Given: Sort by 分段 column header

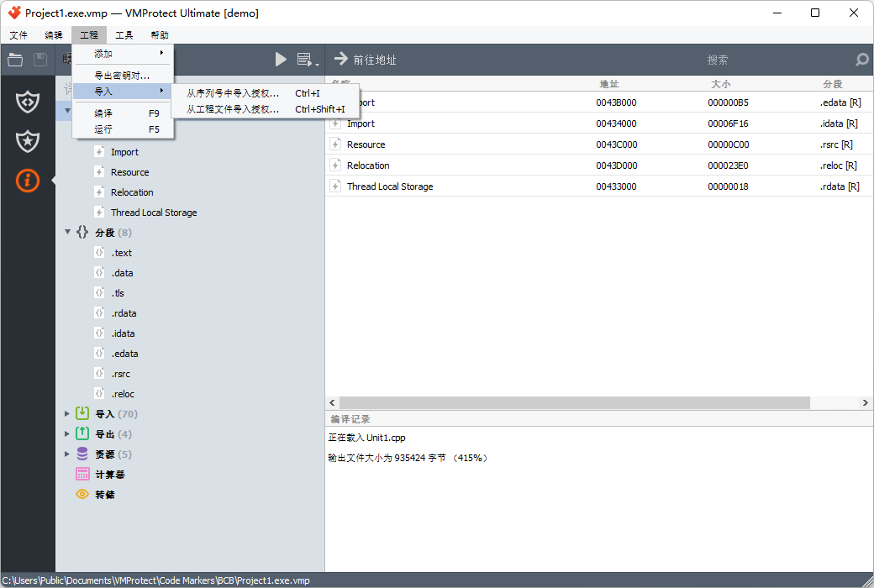Looking at the screenshot, I should [833, 84].
